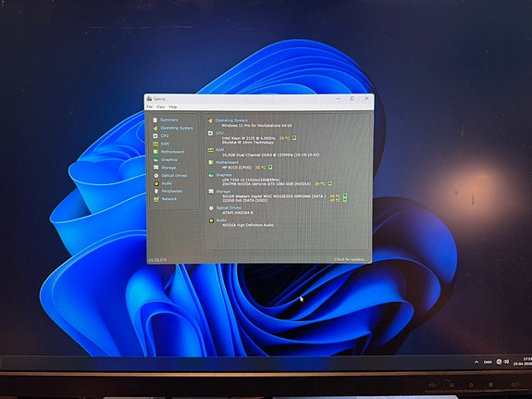Click the taskbar volume speaker icon
Image resolution: width=532 pixels, height=399 pixels.
[506, 362]
